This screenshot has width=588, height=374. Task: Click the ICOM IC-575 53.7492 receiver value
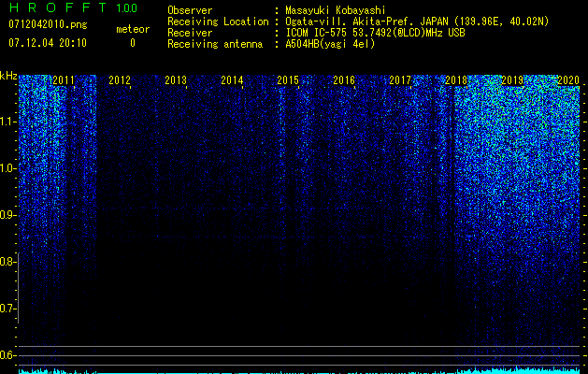tap(375, 33)
